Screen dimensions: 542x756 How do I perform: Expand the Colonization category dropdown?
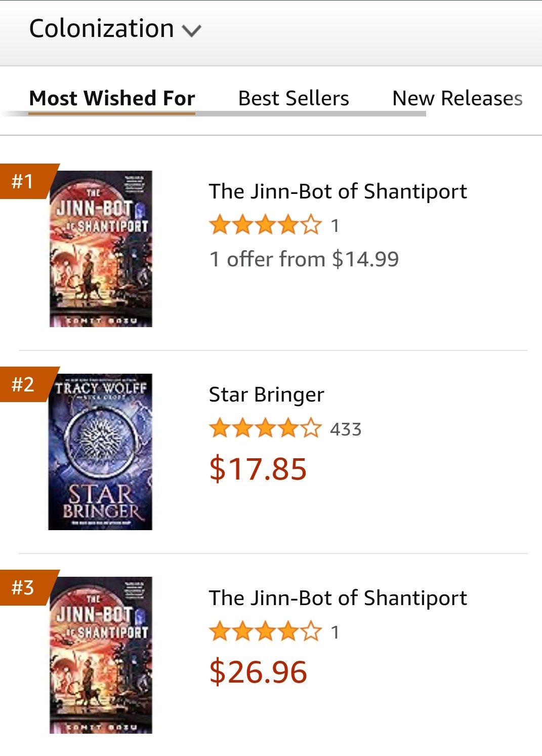pyautogui.click(x=115, y=29)
